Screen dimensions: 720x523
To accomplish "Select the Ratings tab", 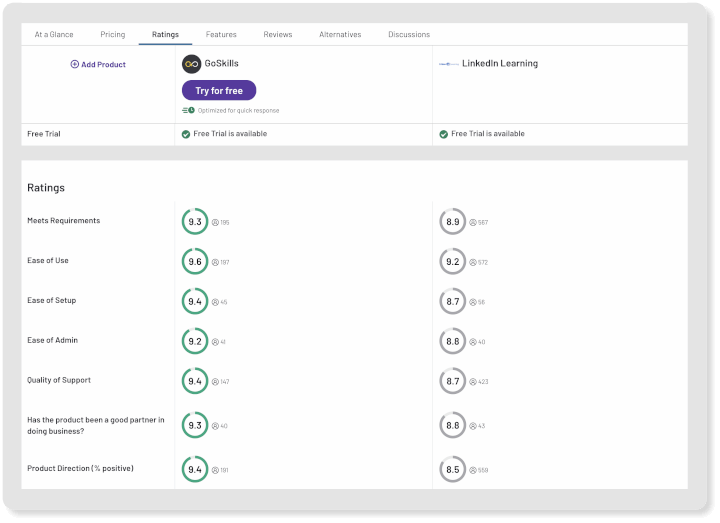I will coord(165,34).
